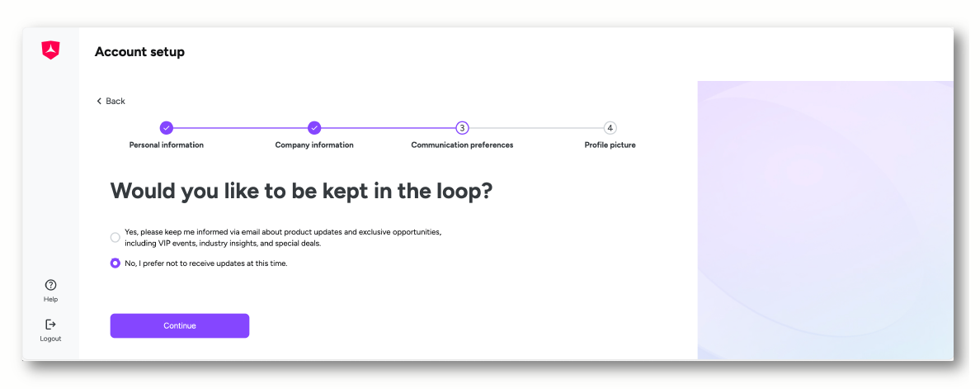Jump to the Profile picture step label

coord(610,145)
